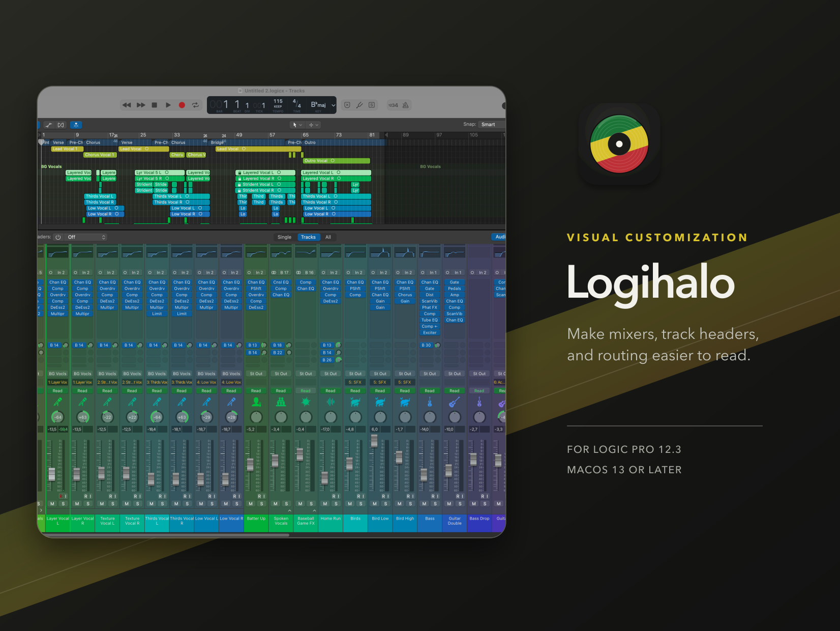
Task: Select the first Verse arrangement marker
Action: coord(58,142)
